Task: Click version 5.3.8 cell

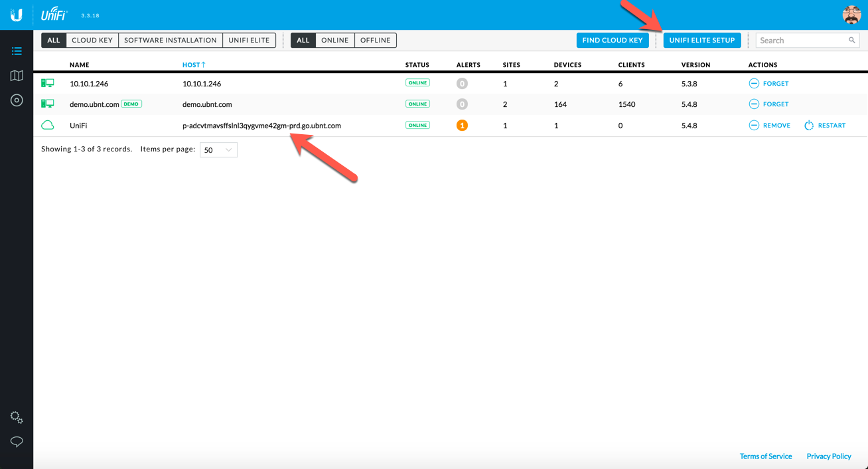Action: coord(690,84)
